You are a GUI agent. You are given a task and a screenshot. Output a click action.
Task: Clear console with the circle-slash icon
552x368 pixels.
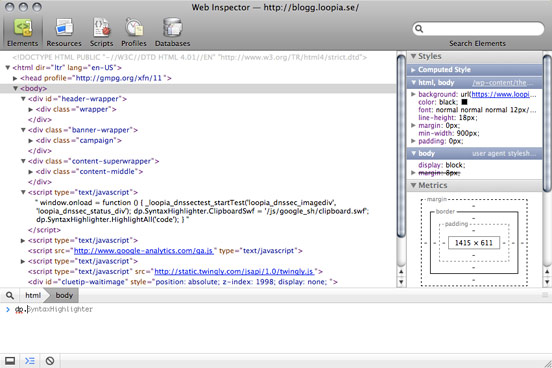coord(50,361)
